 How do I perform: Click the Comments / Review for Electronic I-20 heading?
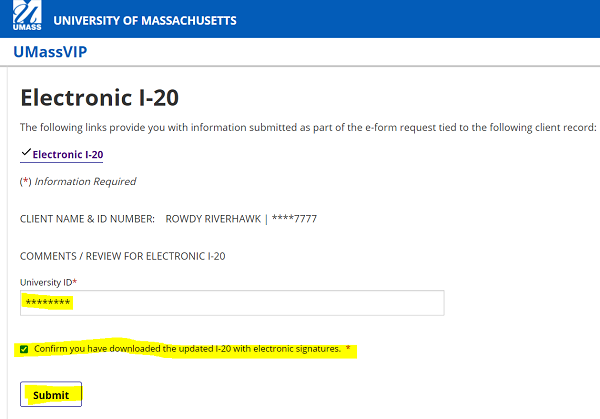tap(122, 256)
